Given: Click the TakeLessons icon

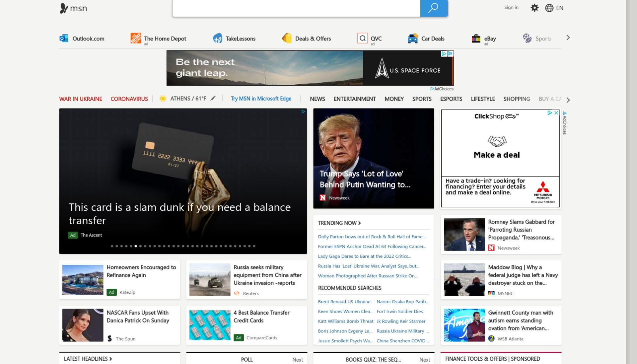Looking at the screenshot, I should (218, 38).
